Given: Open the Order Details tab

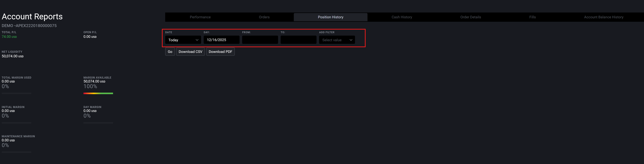Looking at the screenshot, I should pyautogui.click(x=470, y=17).
